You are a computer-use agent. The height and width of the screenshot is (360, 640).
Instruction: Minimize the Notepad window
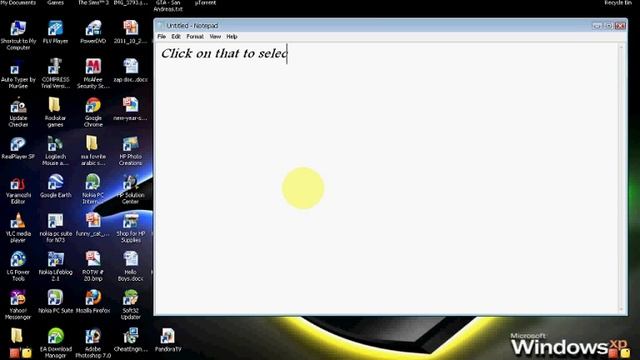(597, 26)
